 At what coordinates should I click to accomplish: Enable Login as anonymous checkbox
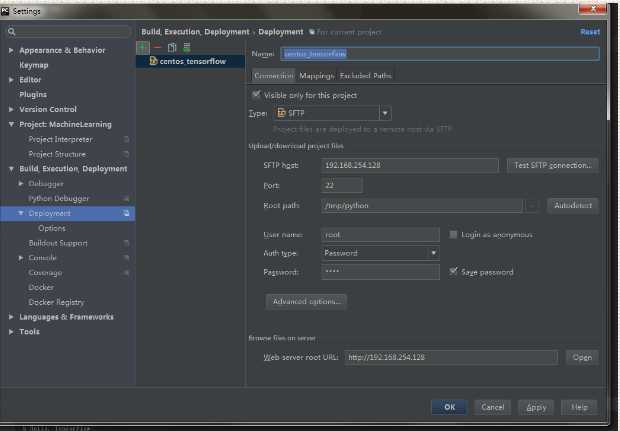coord(453,234)
